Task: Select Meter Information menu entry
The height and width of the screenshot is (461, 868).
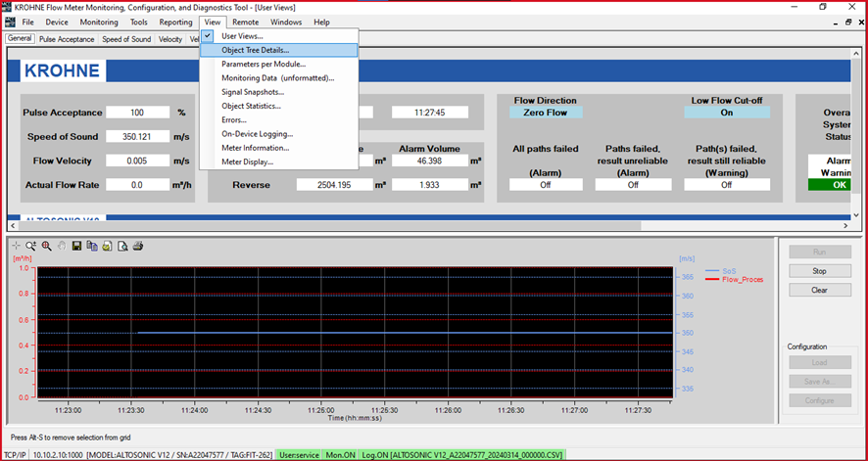Action: pyautogui.click(x=279, y=148)
